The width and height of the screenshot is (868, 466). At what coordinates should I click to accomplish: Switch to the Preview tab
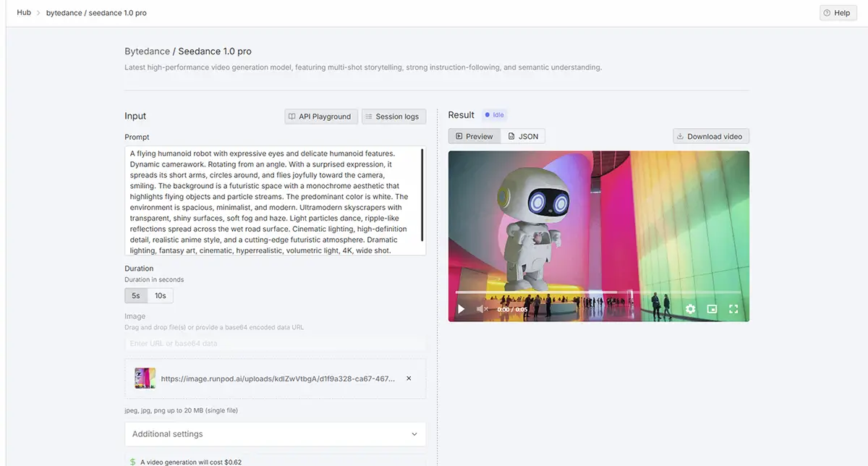475,136
